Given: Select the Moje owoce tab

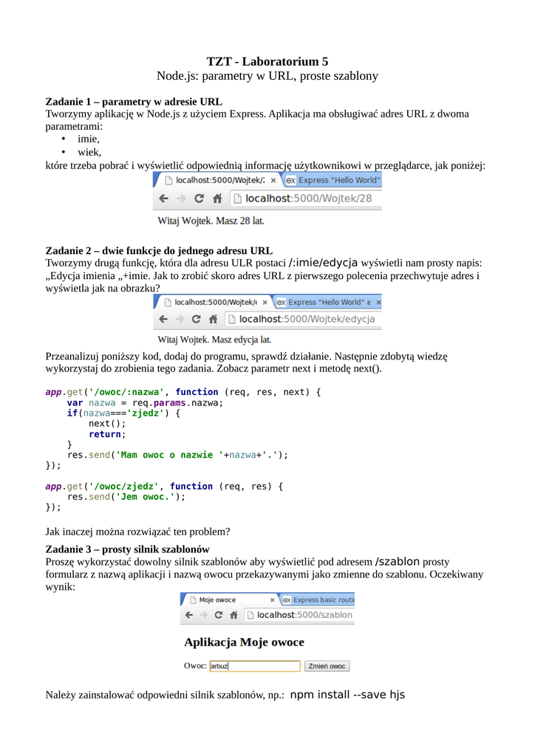Looking at the screenshot, I should tap(218, 600).
